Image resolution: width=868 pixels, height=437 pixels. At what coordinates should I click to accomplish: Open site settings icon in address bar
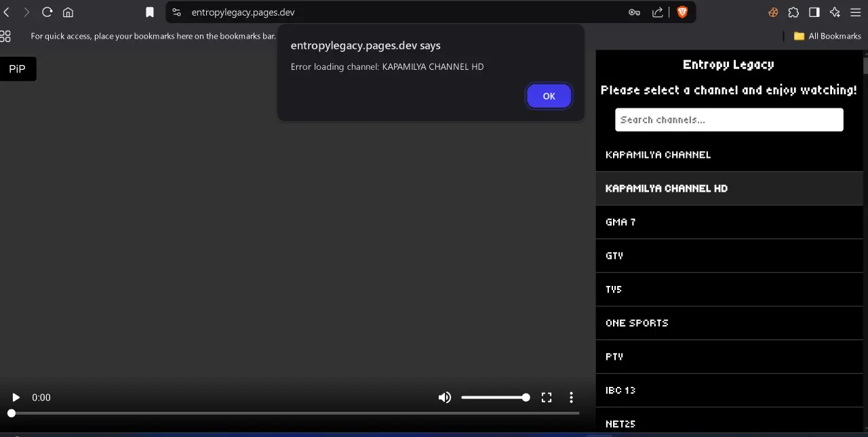point(177,12)
